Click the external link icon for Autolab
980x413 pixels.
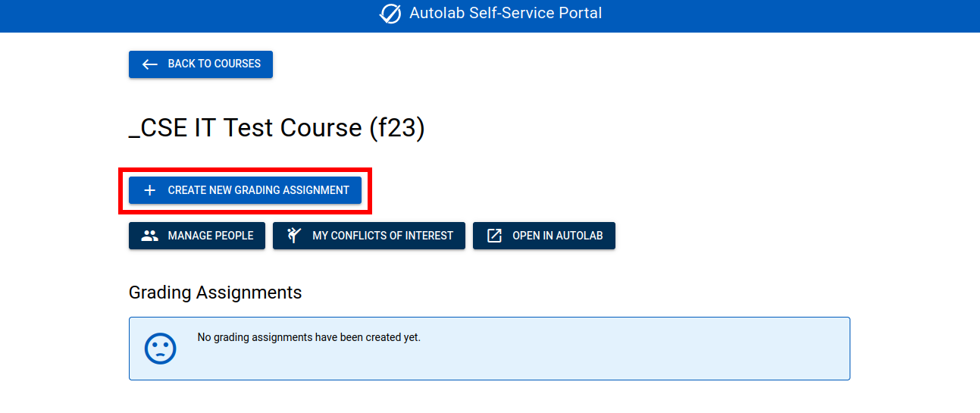(x=494, y=236)
